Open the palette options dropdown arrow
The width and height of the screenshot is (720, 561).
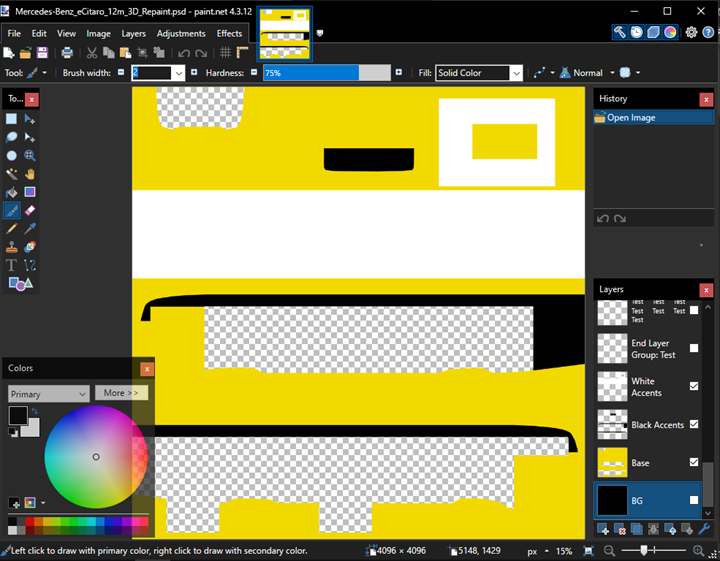pyautogui.click(x=43, y=503)
